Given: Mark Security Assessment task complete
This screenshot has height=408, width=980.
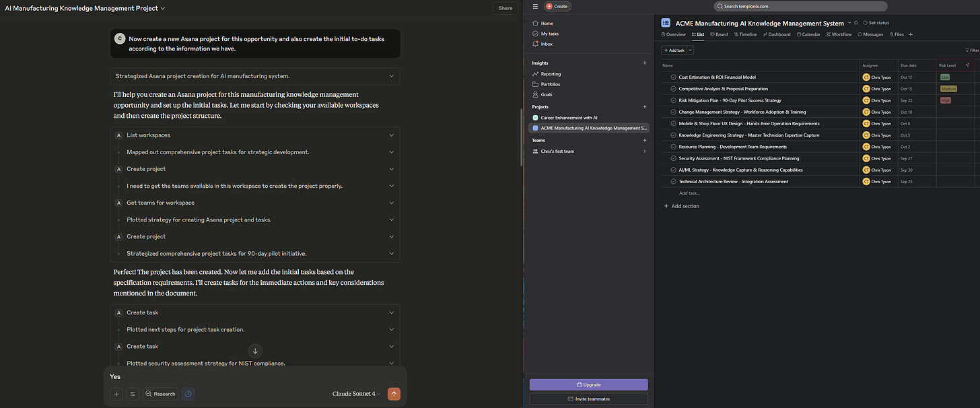Looking at the screenshot, I should click(673, 158).
